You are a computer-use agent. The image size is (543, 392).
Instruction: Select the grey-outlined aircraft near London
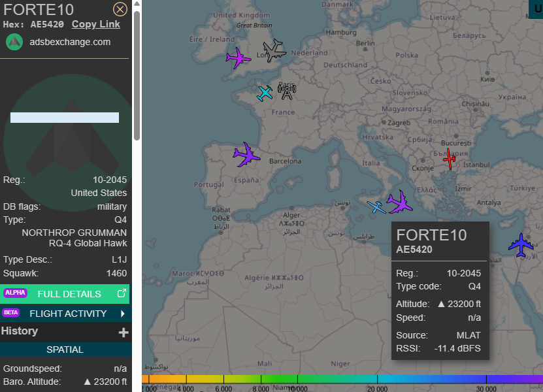click(274, 50)
